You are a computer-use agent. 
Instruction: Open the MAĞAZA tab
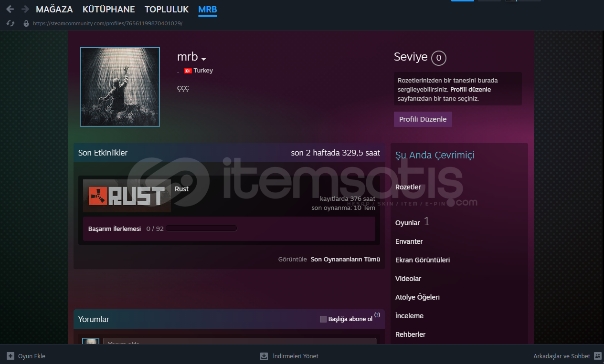[x=54, y=10]
